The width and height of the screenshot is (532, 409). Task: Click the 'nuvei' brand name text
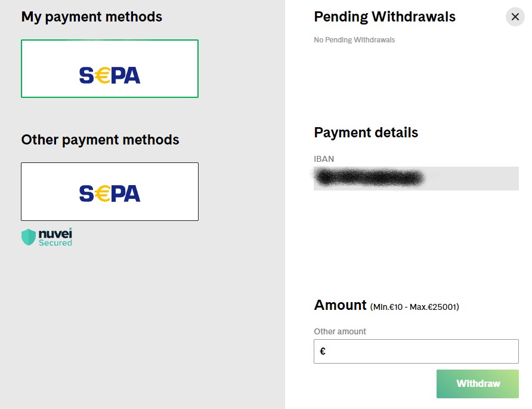pyautogui.click(x=55, y=233)
